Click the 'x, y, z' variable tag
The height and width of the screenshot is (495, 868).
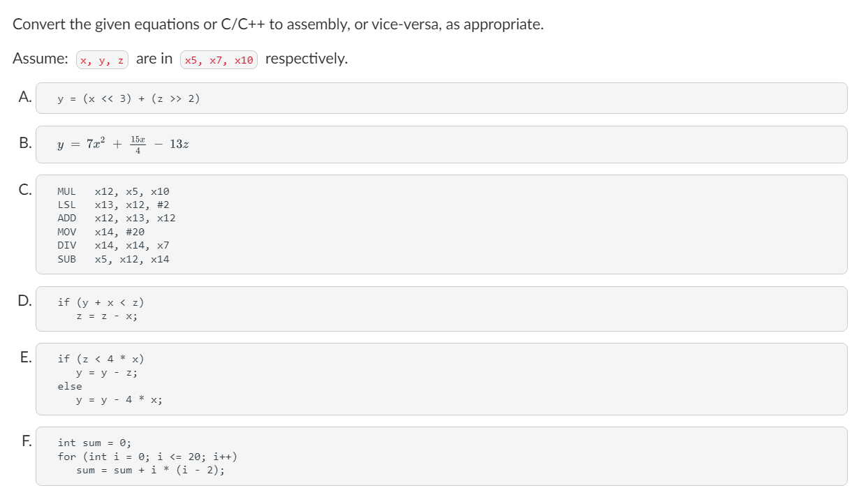point(103,61)
